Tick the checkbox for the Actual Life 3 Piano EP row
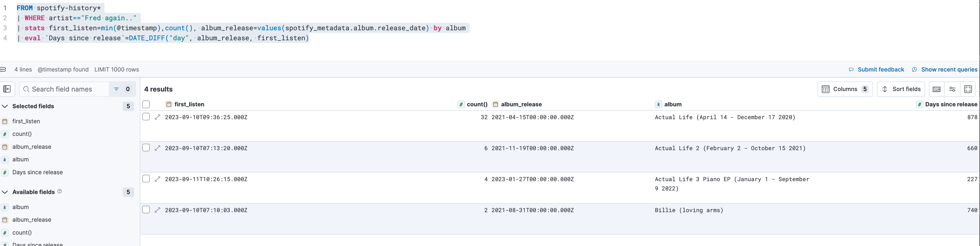Image resolution: width=980 pixels, height=246 pixels. click(146, 179)
